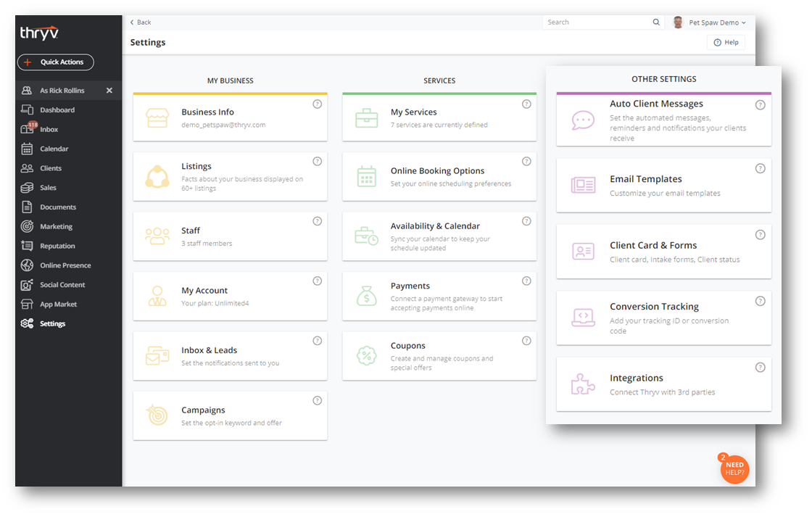
Task: Click '7 services are currently defined' text
Action: pos(439,125)
